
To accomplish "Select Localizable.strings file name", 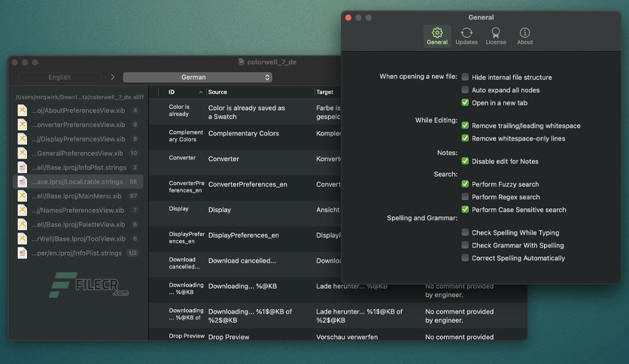I will [77, 181].
